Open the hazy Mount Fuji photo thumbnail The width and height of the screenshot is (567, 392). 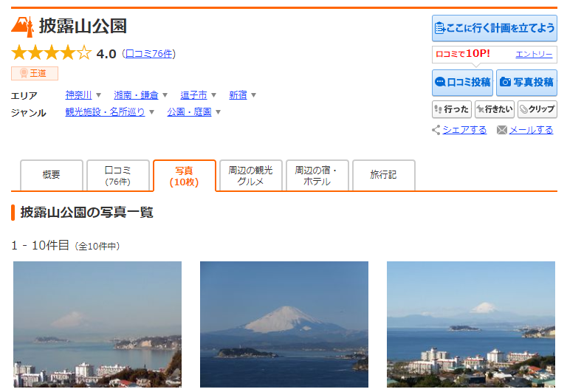(x=97, y=324)
